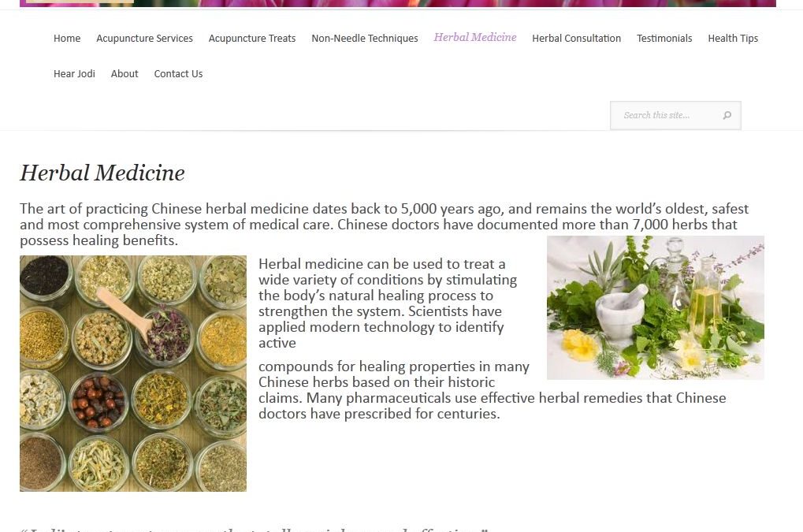
Task: Open the Herbal Consultation page
Action: coord(577,39)
